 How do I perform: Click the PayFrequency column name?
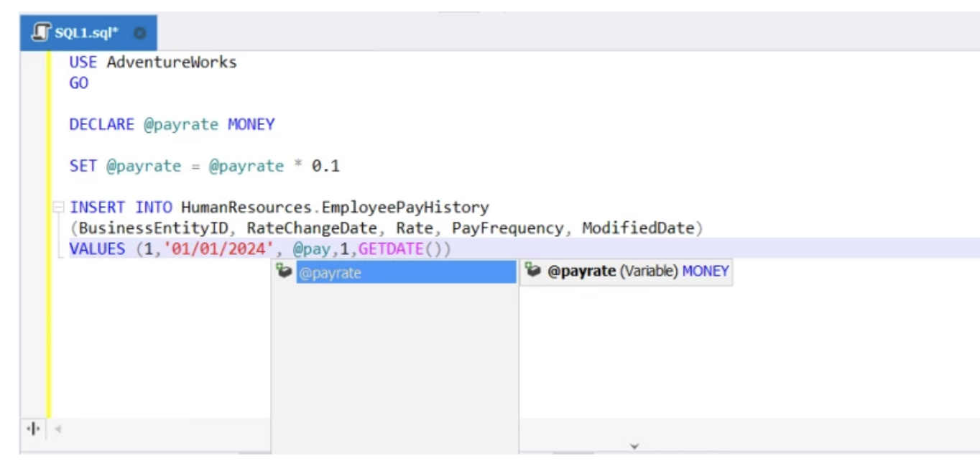point(507,228)
